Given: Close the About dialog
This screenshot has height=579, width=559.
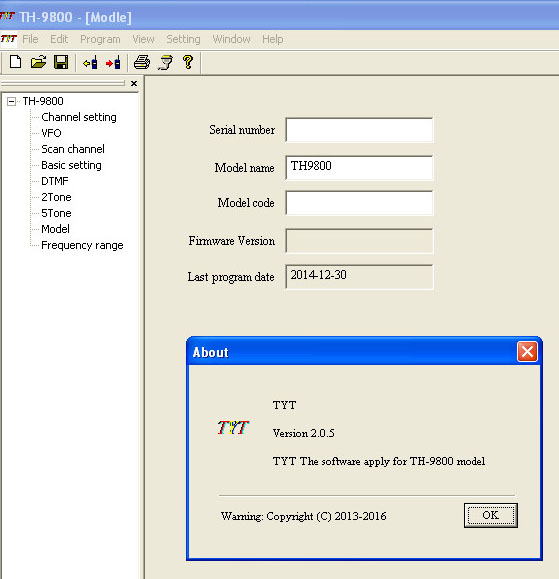Looking at the screenshot, I should coord(527,352).
